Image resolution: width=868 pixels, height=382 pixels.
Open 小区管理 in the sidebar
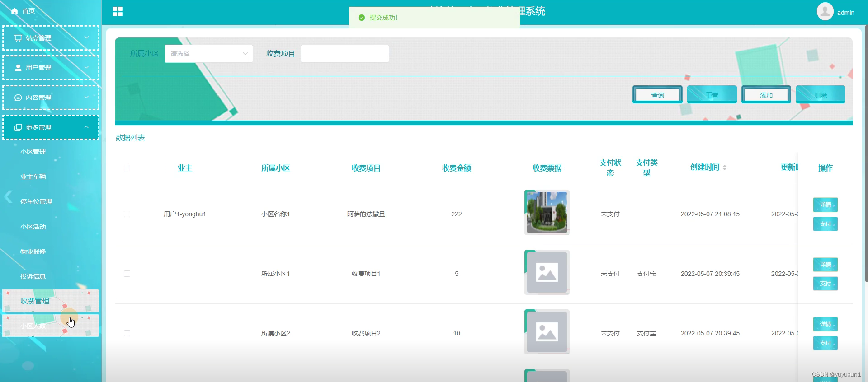[x=33, y=152]
